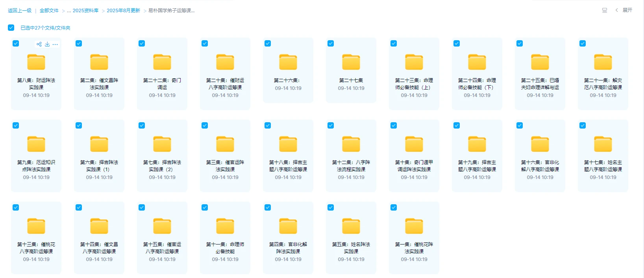Click download icon on 第八集 folder
The width and height of the screenshot is (644, 278).
(47, 44)
